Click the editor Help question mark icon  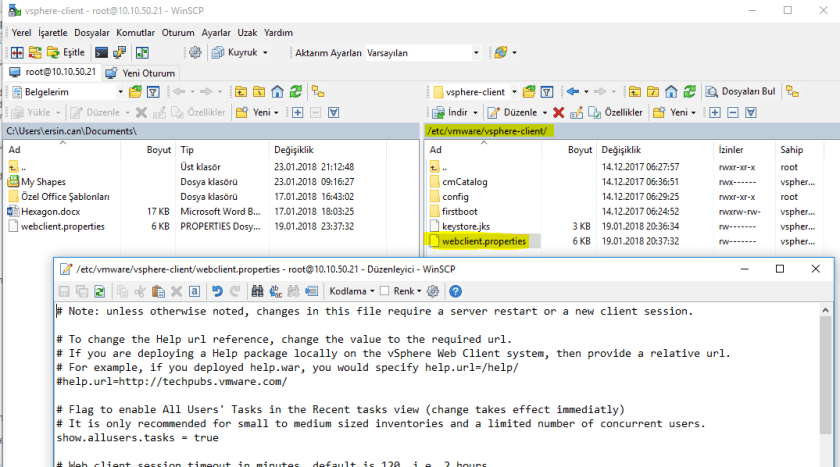455,292
